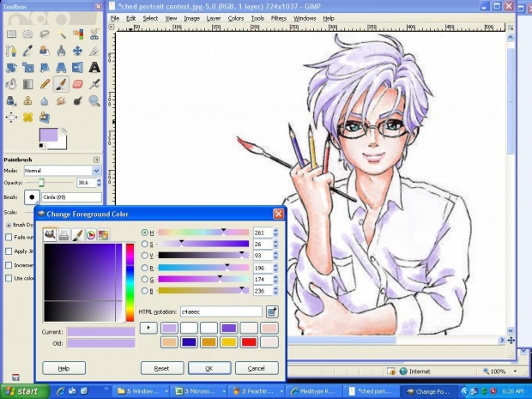Click in the HTML notation field

[x=221, y=311]
